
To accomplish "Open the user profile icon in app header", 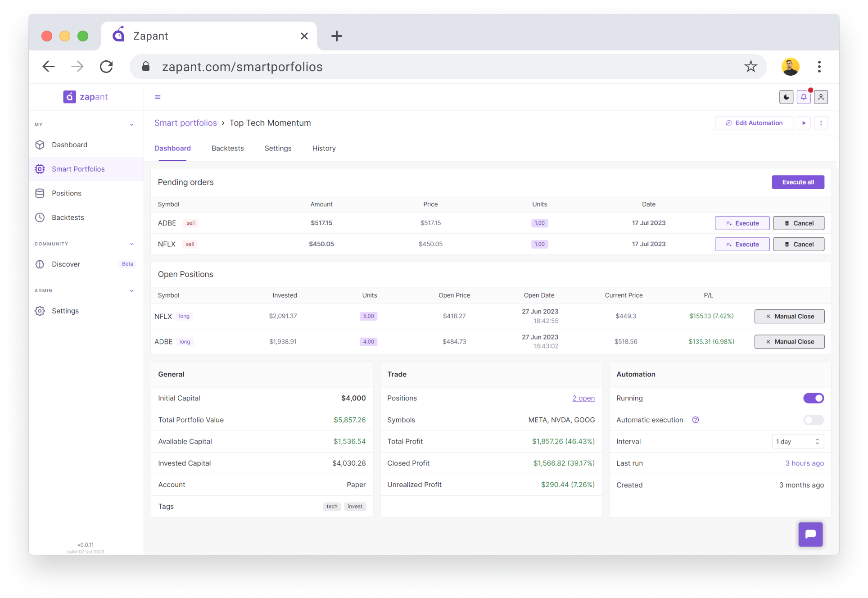I will tap(821, 97).
